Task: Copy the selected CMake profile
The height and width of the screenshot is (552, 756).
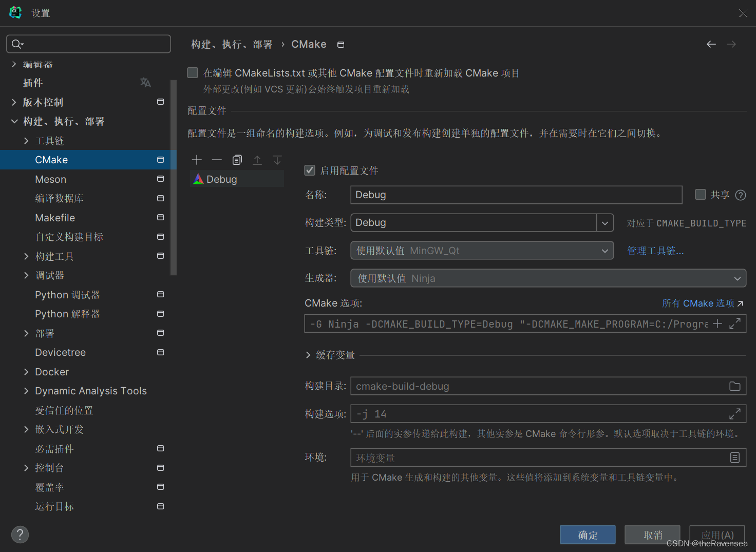Action: point(237,160)
